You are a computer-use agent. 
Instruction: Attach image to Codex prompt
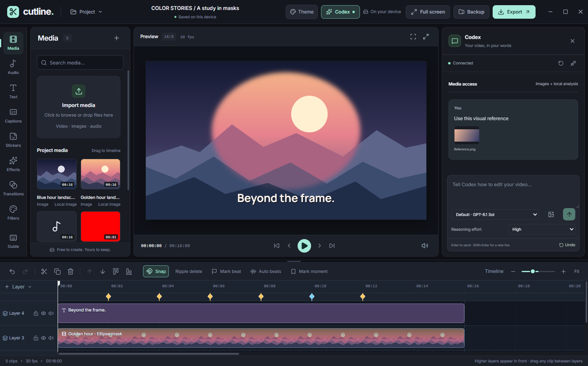pyautogui.click(x=551, y=214)
